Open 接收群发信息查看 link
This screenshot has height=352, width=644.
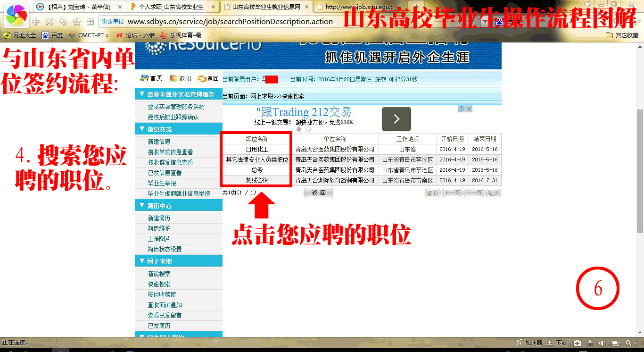(170, 162)
